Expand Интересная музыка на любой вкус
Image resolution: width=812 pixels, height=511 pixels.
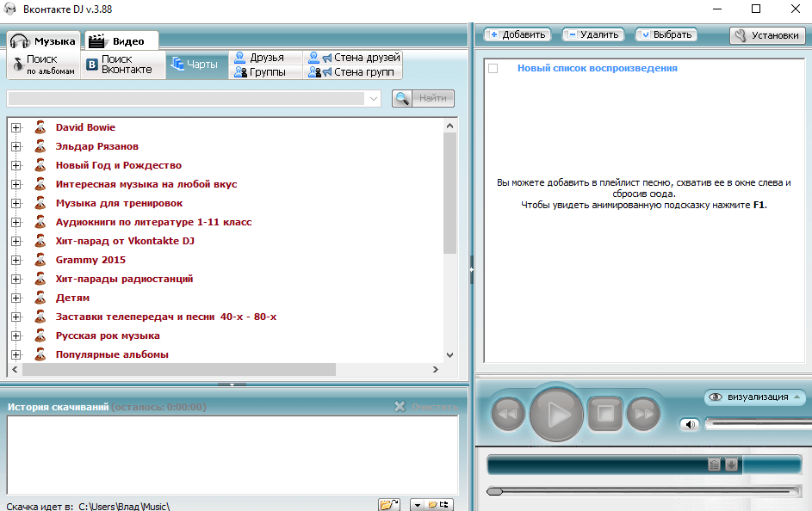point(16,185)
